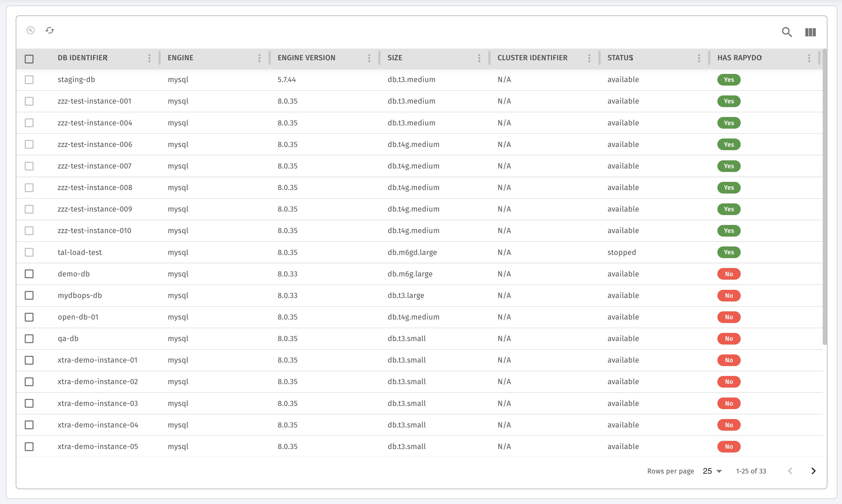Click the staging-db identifier

[x=76, y=79]
